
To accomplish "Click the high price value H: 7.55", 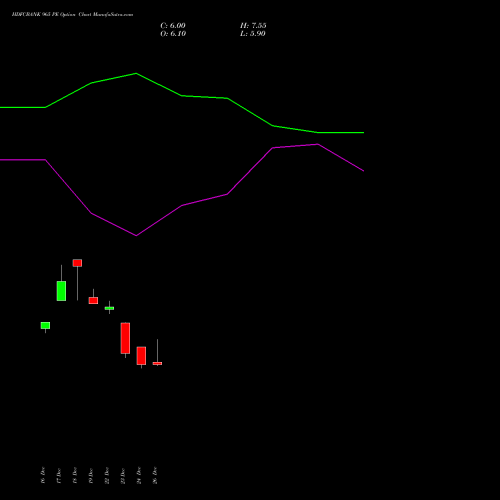I will (253, 26).
